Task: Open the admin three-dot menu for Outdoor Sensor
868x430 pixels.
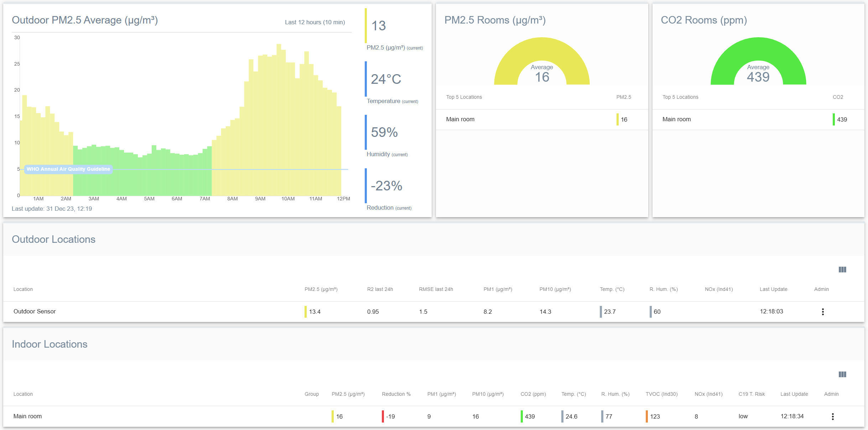Action: [823, 311]
